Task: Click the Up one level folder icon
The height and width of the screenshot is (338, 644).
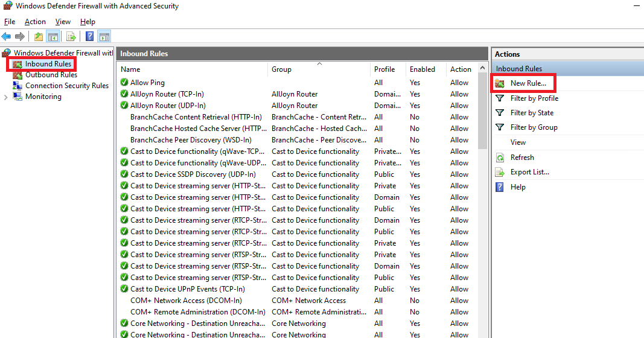Action: 39,37
